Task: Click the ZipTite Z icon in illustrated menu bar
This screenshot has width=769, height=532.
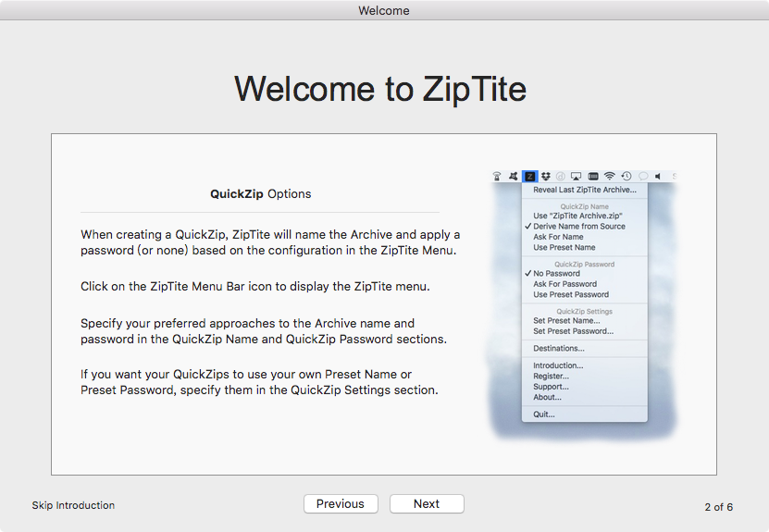Action: pos(529,177)
